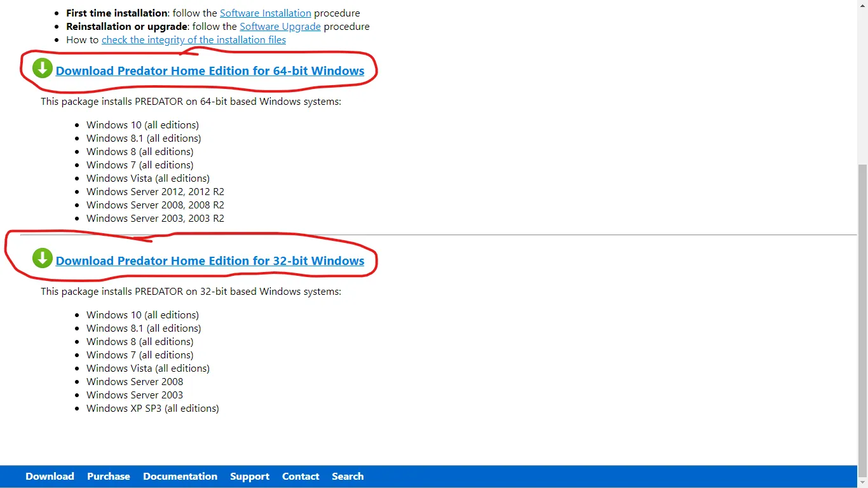This screenshot has width=868, height=488.
Task: Open the Purchase page from footer bar
Action: pos(108,477)
